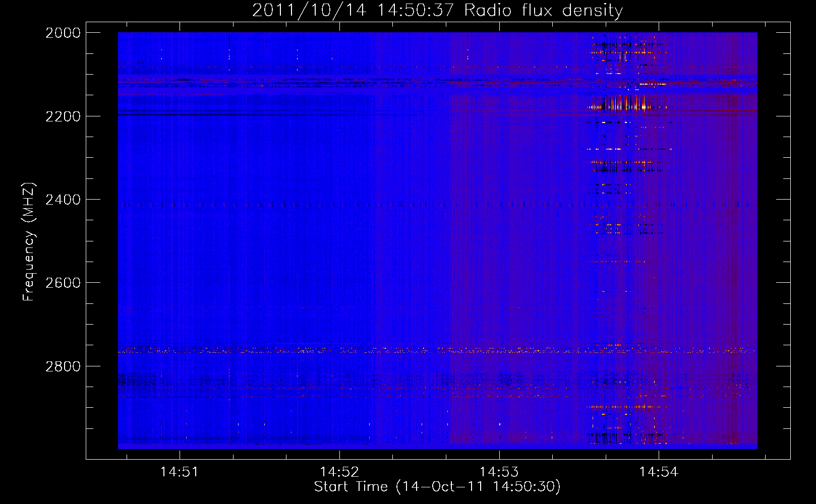Click the 14:53 time tick label
Screen dimensions: 816x504
(499, 472)
